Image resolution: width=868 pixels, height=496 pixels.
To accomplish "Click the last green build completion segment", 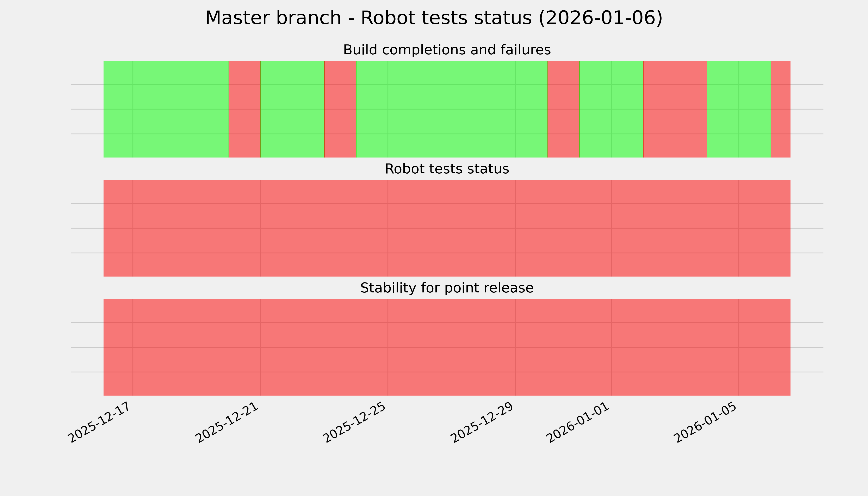I will (x=739, y=109).
